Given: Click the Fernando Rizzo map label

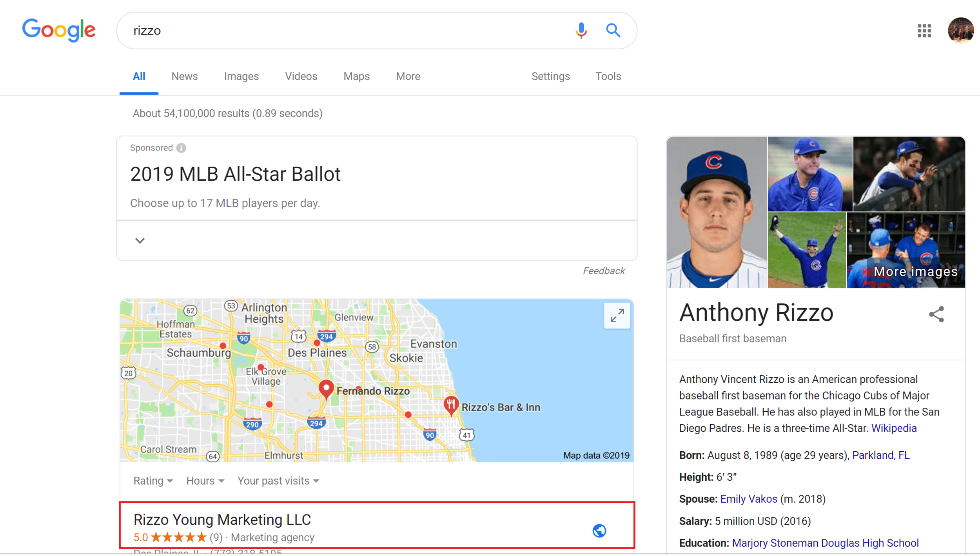Looking at the screenshot, I should [x=373, y=391].
